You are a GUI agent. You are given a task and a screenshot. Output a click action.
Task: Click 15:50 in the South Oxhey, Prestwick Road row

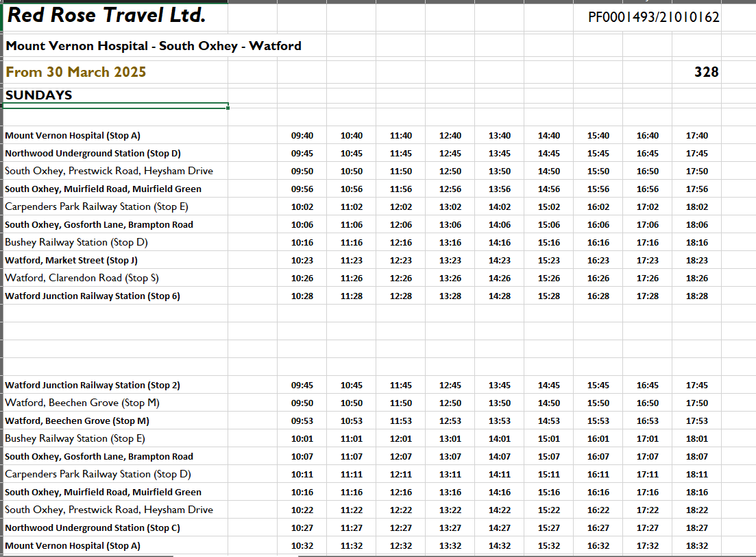(598, 171)
